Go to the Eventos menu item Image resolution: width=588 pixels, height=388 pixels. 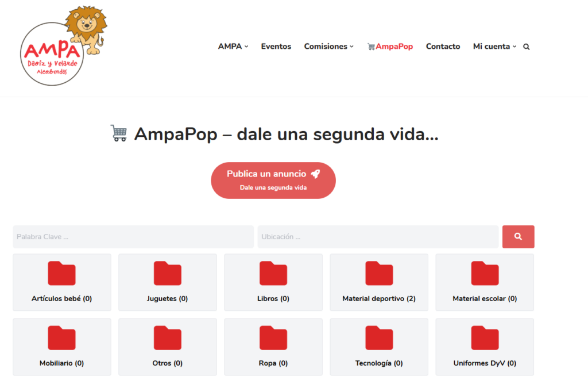click(276, 47)
